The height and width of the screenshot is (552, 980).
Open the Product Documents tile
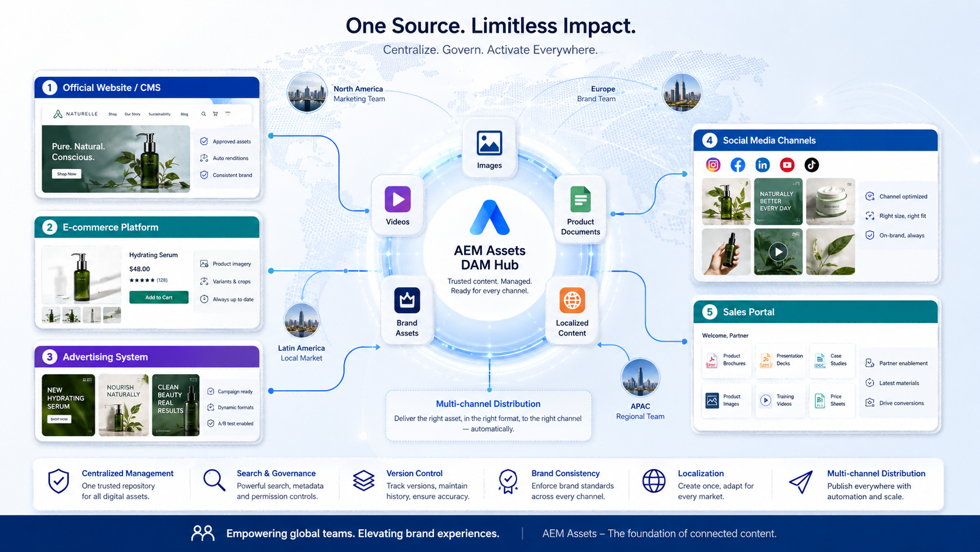pyautogui.click(x=580, y=209)
